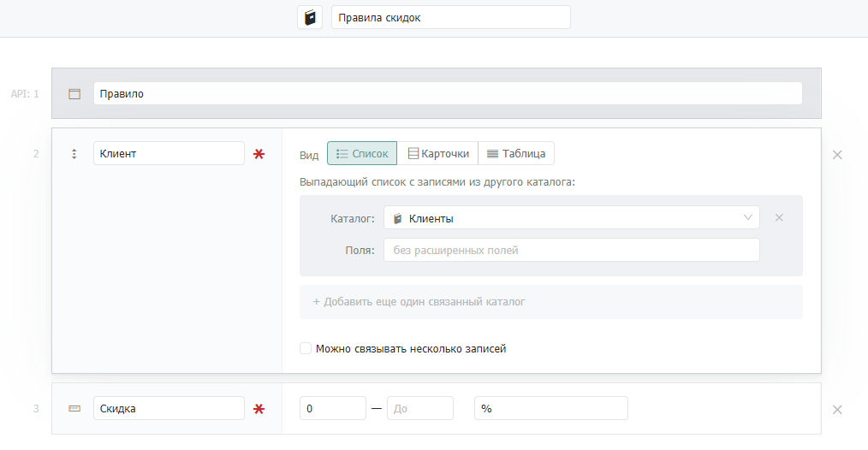868x450 pixels.
Task: Switch view to Список
Action: pos(362,153)
